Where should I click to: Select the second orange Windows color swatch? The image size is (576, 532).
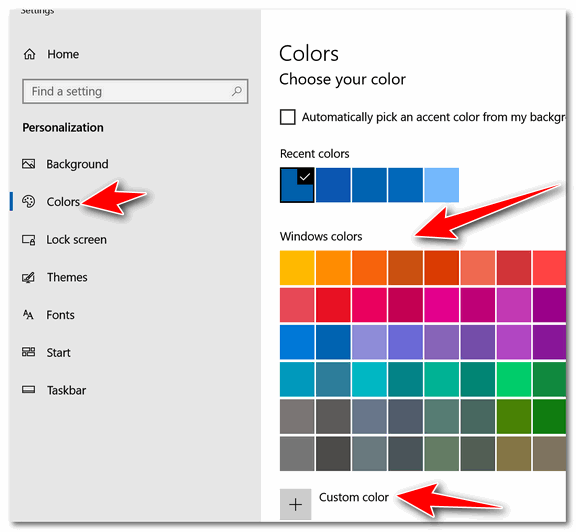[x=333, y=268]
